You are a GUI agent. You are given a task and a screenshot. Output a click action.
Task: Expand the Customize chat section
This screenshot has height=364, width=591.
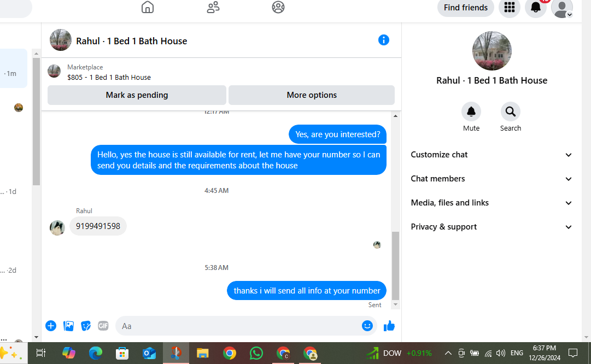(491, 155)
